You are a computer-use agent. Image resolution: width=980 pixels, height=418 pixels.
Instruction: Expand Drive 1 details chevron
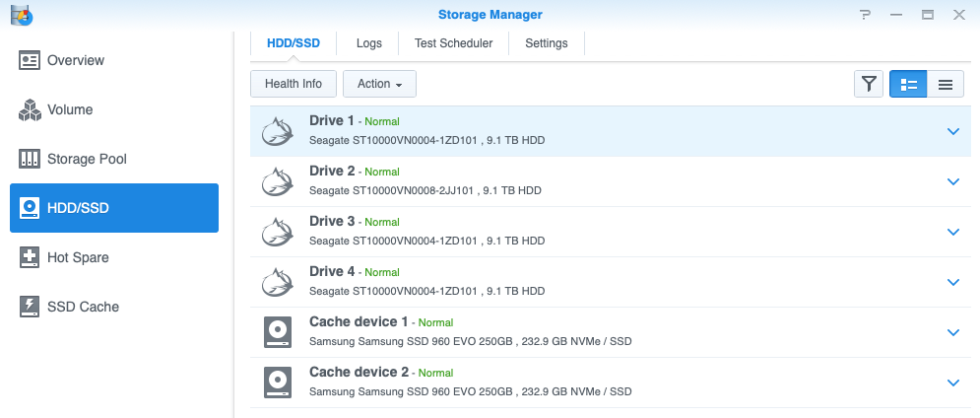[952, 131]
